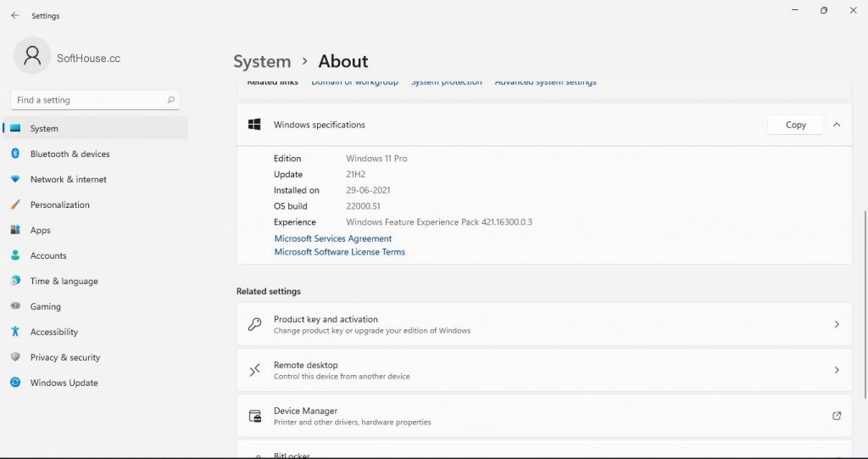The height and width of the screenshot is (459, 868).
Task: Restore down the Settings window
Action: pyautogui.click(x=824, y=10)
